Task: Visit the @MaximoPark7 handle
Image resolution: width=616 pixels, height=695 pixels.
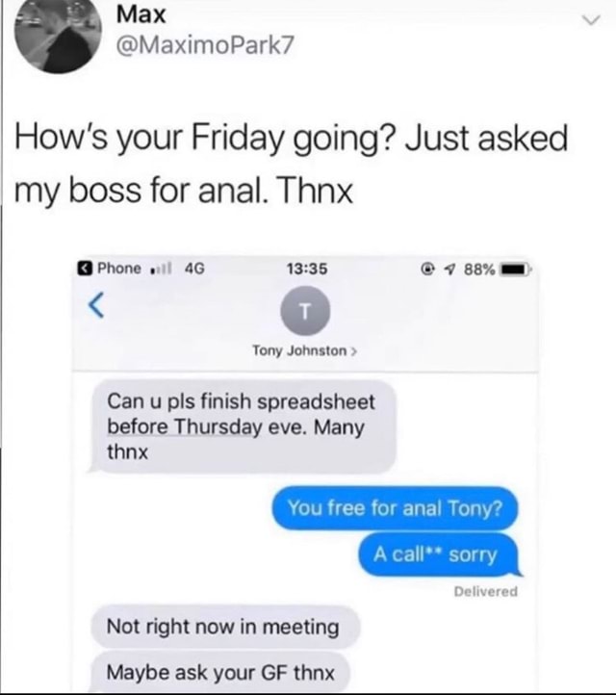Action: pyautogui.click(x=205, y=45)
